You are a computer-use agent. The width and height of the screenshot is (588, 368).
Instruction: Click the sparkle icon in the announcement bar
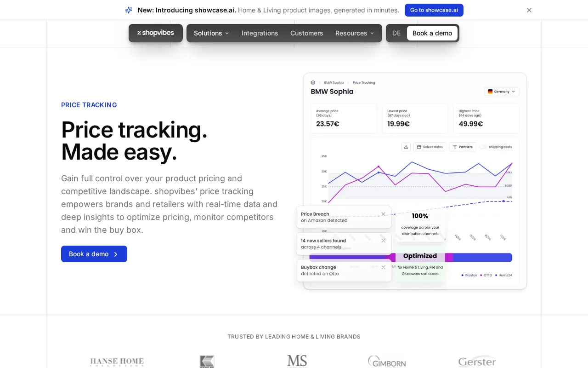tap(129, 10)
